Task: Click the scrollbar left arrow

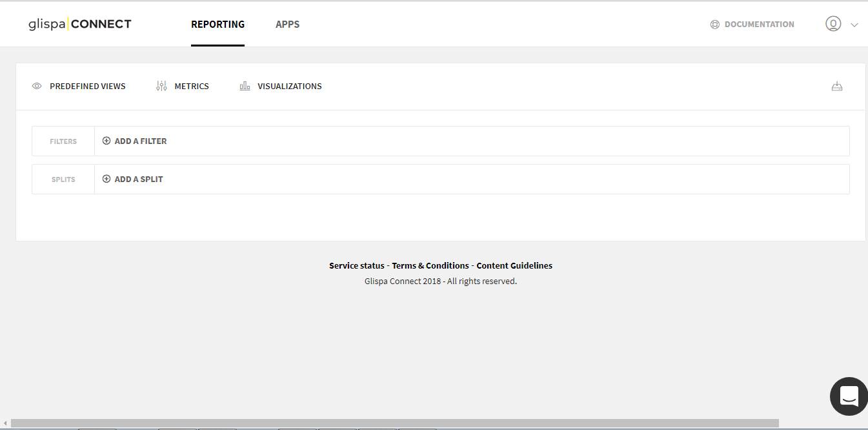Action: tap(5, 424)
